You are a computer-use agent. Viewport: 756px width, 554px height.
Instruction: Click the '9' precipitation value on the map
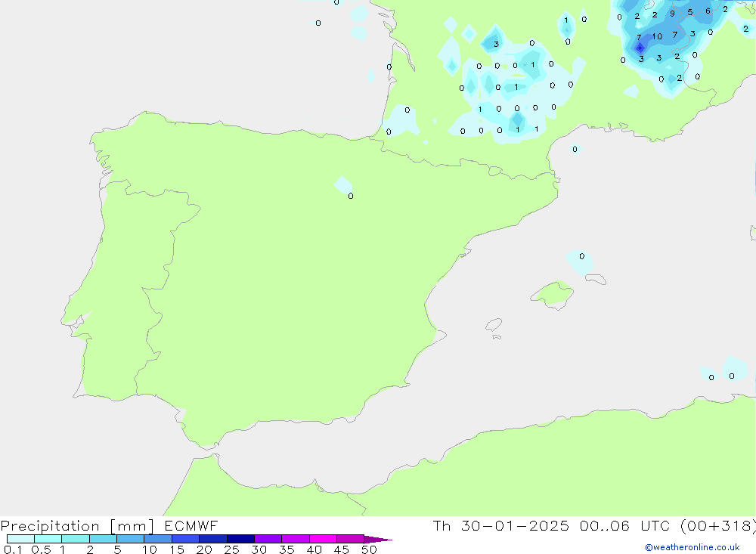tap(672, 14)
